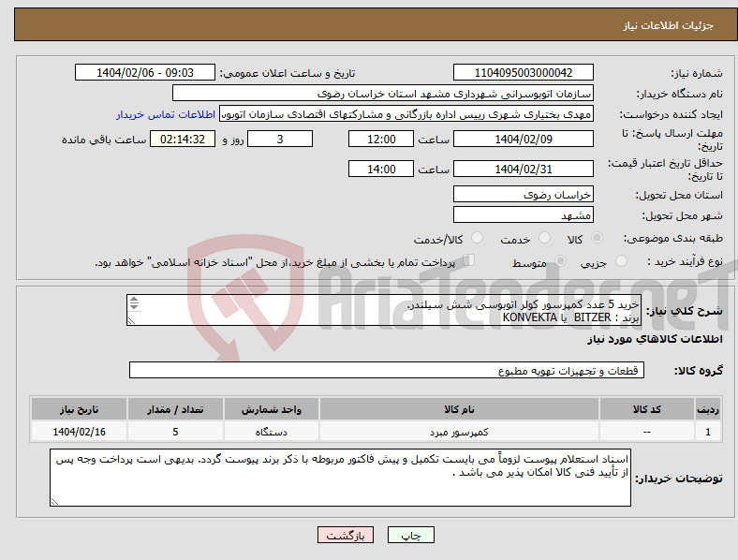Toggle the اسناد خزانه اسلامی payment checkbox
Viewport: 738px width, 560px height.
469,260
